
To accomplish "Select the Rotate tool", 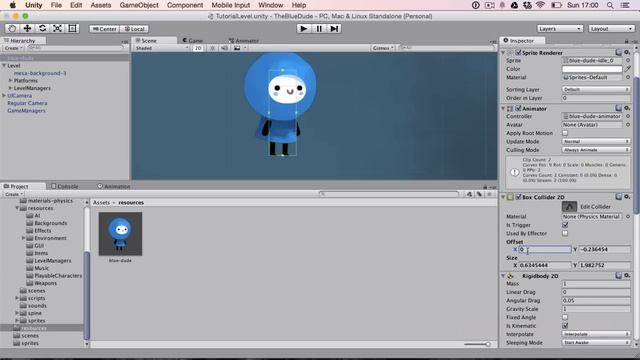I will click(x=42, y=29).
